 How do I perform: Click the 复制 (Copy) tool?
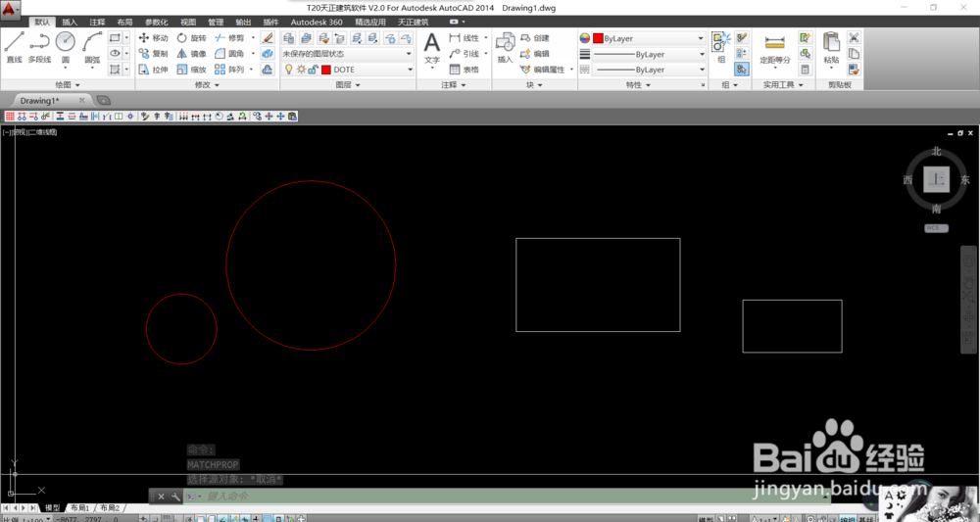point(154,54)
